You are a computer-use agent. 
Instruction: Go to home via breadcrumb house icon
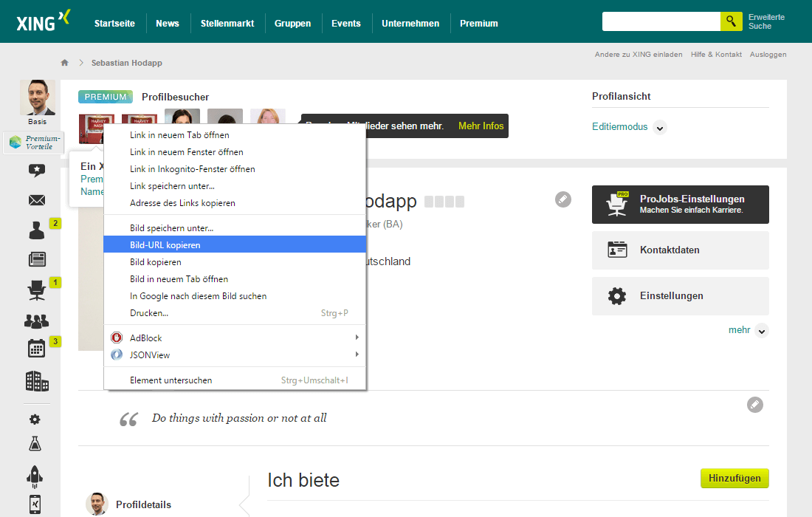[65, 63]
